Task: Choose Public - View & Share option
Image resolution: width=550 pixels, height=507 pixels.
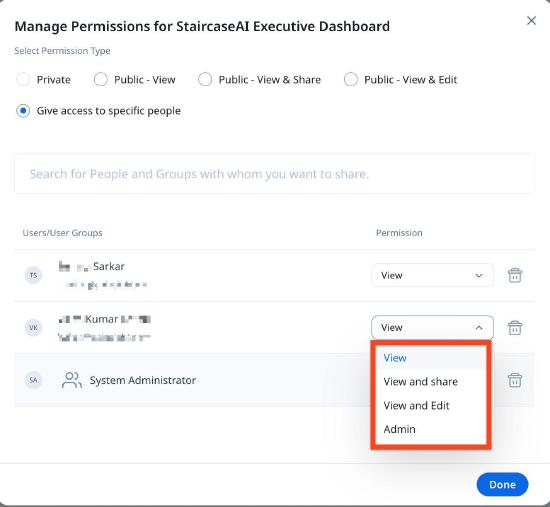Action: pos(205,80)
